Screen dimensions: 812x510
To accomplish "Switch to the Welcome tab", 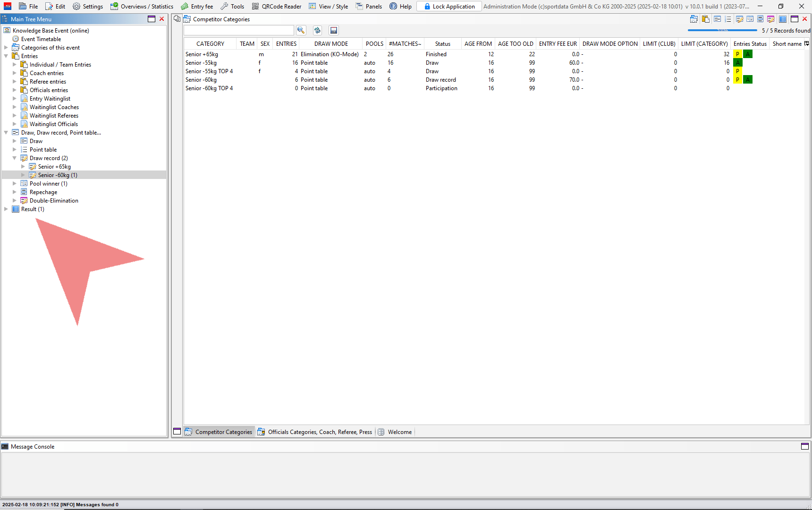I will [x=399, y=432].
